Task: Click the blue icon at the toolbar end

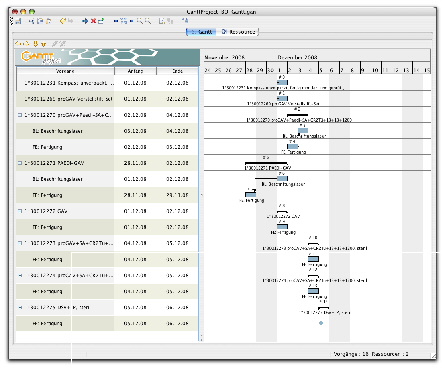Action: tap(185, 21)
